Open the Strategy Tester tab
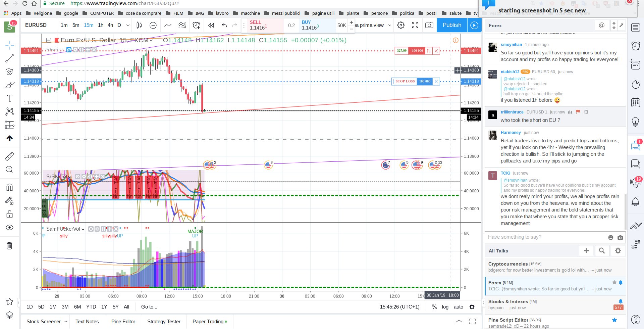 [x=164, y=322]
